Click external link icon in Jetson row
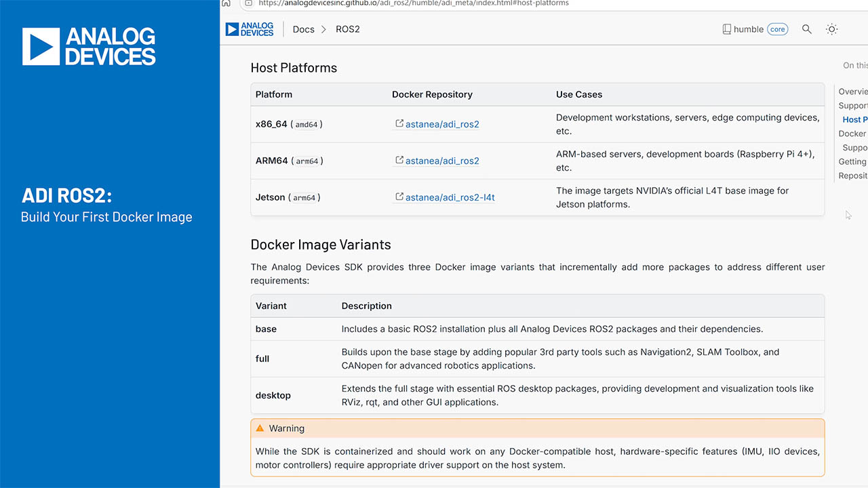The height and width of the screenshot is (488, 868). click(x=399, y=197)
